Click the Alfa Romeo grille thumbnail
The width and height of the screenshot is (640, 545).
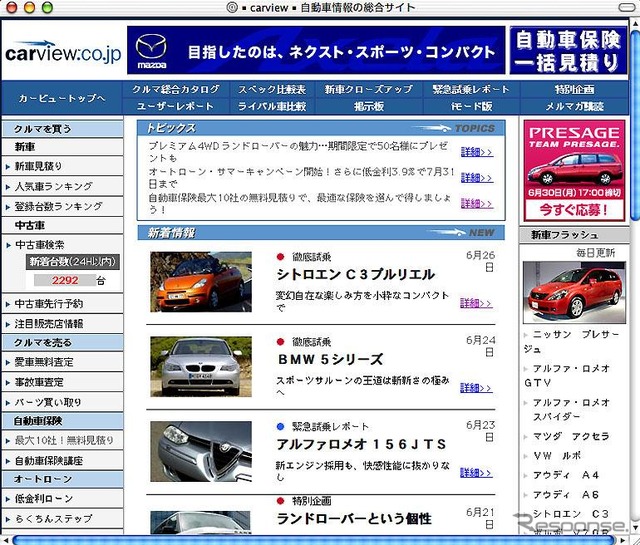click(x=201, y=452)
